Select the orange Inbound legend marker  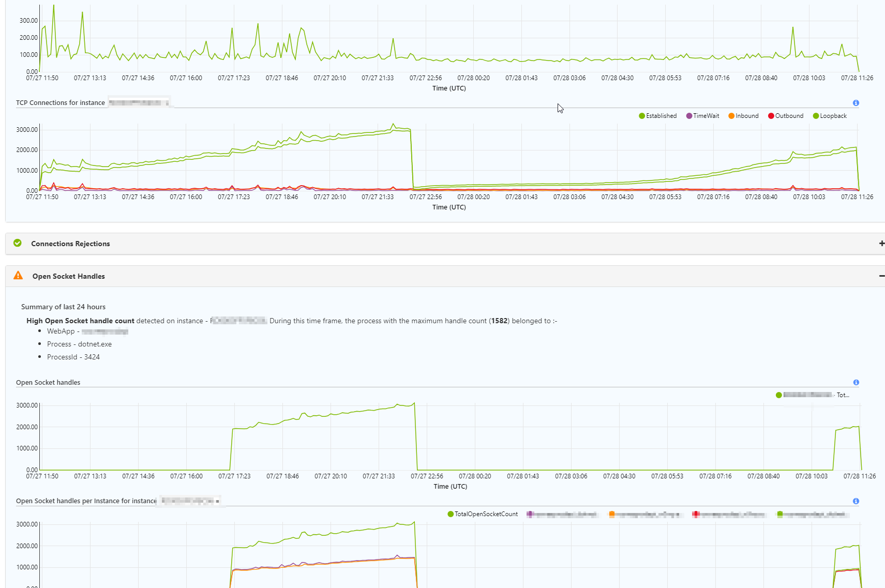pyautogui.click(x=732, y=115)
